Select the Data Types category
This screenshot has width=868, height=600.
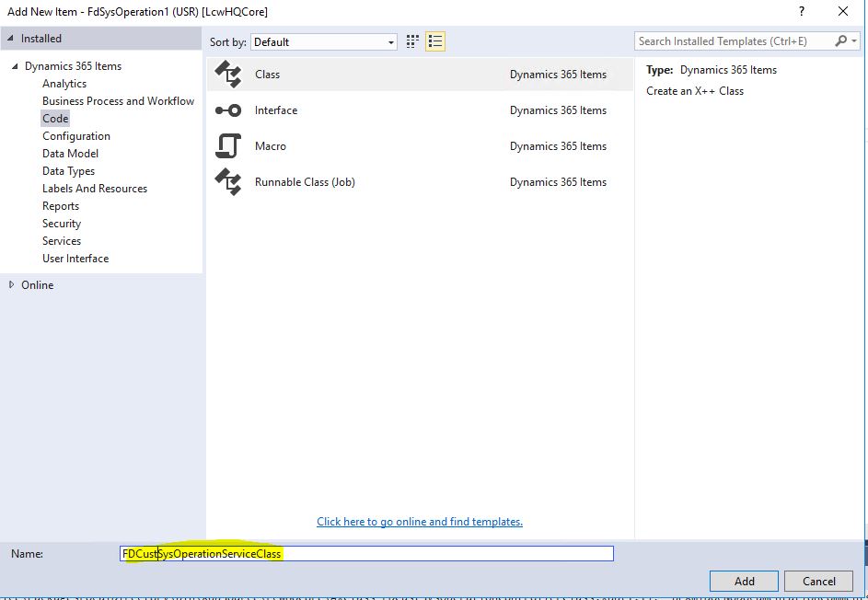(69, 171)
